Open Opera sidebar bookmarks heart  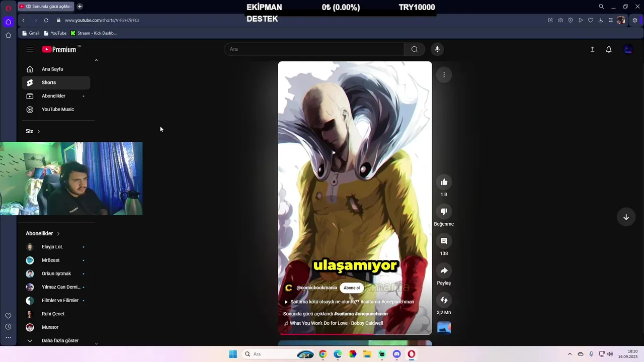pos(8,316)
